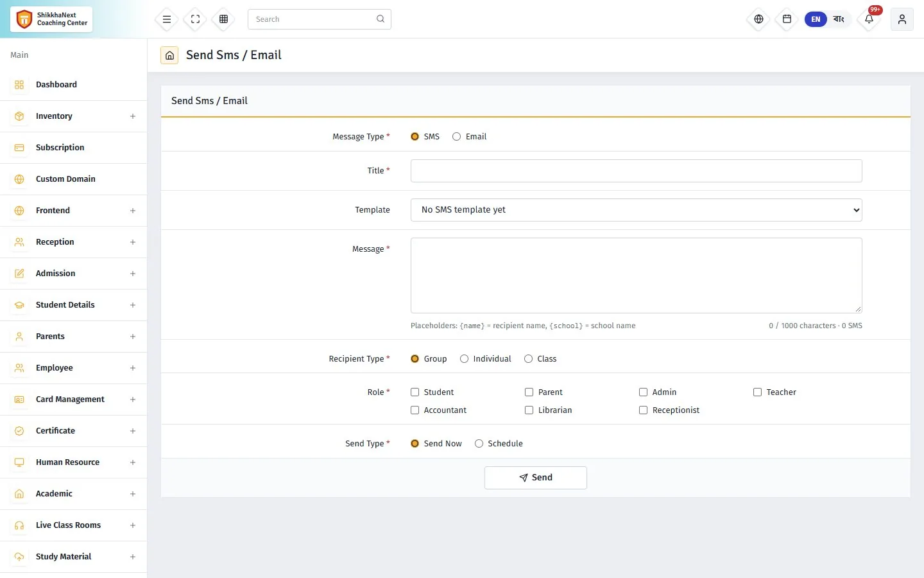Click the search magnifier icon
Screen dimensions: 924x578
coord(381,19)
